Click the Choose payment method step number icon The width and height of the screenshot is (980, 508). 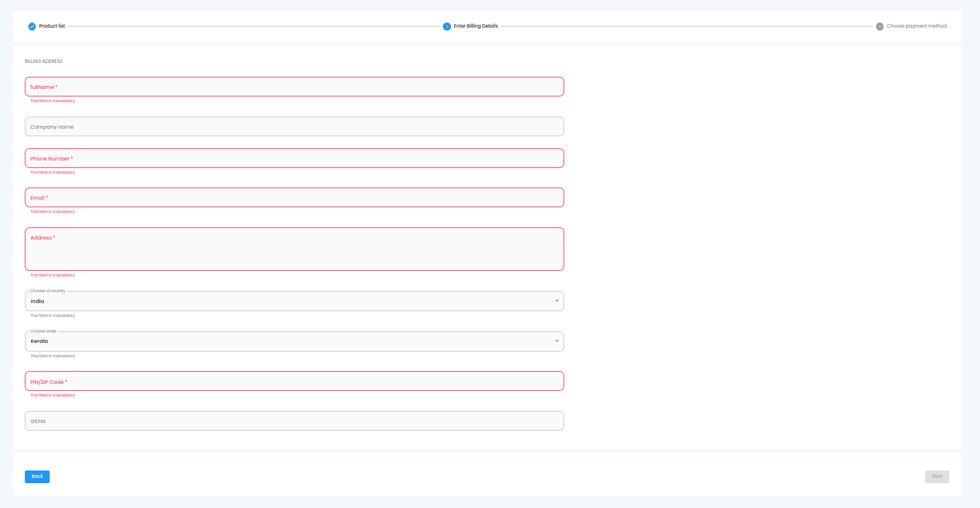pos(880,27)
